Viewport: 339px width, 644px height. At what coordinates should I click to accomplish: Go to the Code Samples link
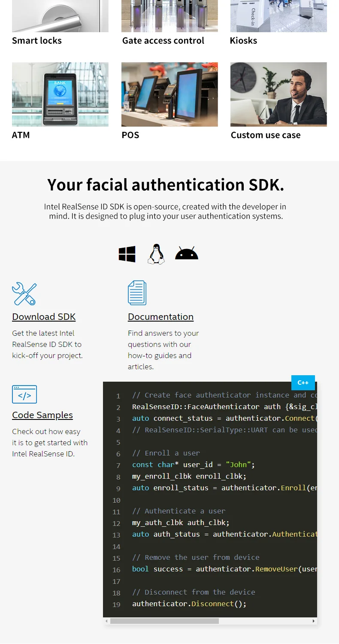pyautogui.click(x=42, y=415)
